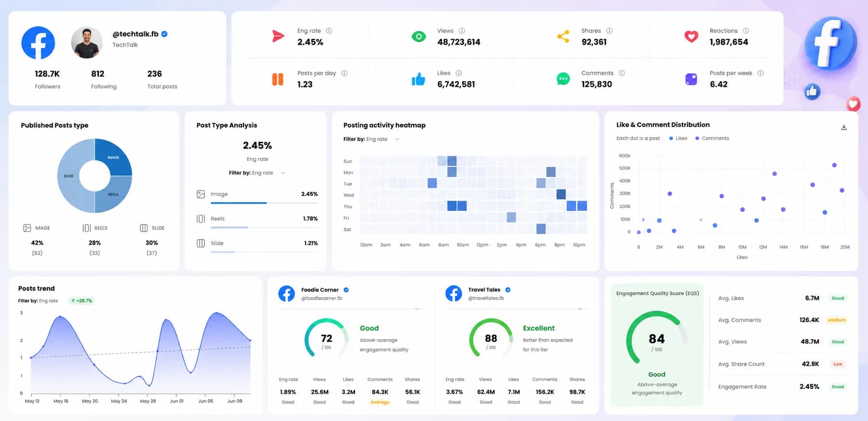Click the orange Shares icon
The width and height of the screenshot is (868, 421).
click(563, 36)
